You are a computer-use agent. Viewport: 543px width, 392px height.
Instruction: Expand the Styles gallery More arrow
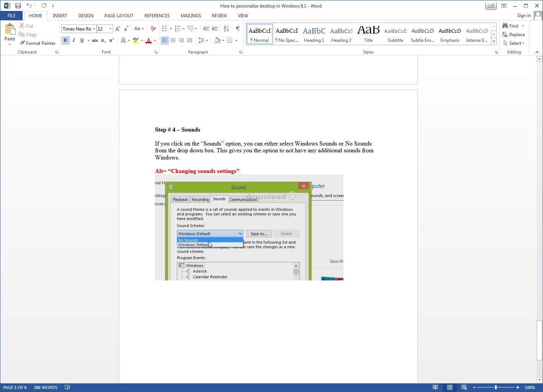tap(494, 42)
